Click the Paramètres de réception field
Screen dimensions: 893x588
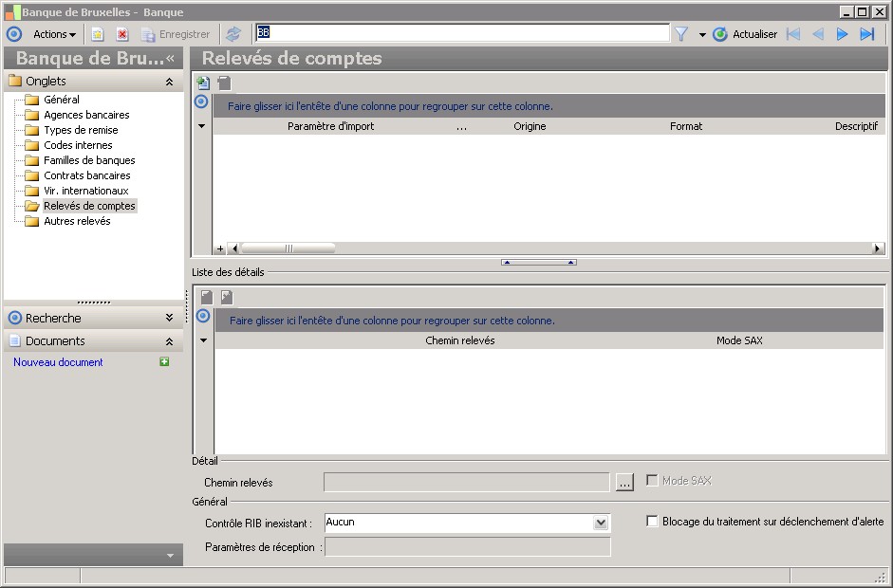(x=467, y=547)
